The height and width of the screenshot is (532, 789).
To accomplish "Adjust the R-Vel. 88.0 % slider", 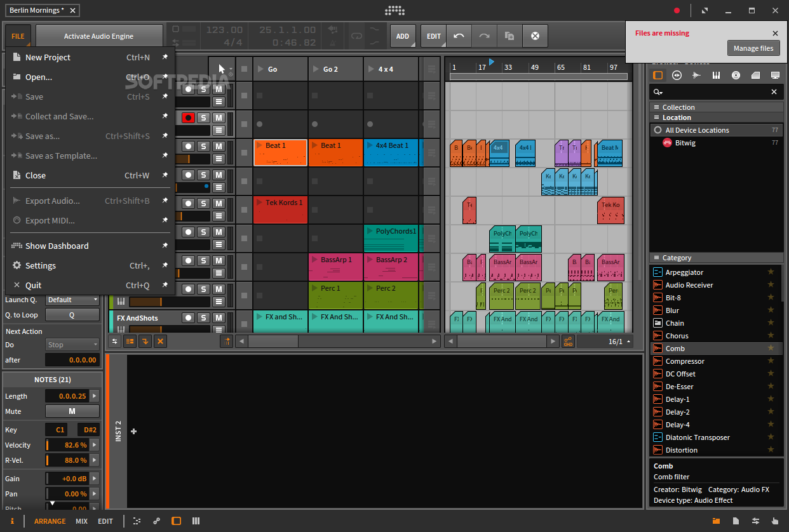I will pyautogui.click(x=67, y=460).
